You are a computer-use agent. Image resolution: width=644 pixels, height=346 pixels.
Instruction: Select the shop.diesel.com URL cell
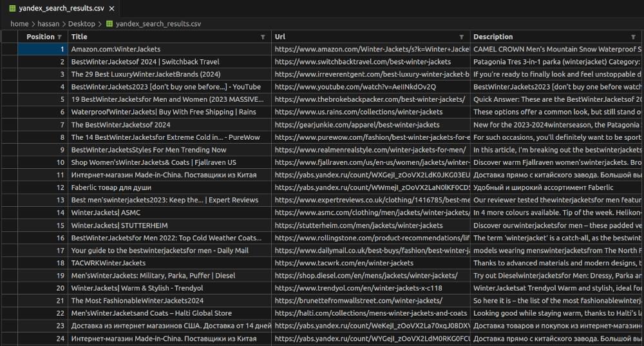tap(370, 275)
